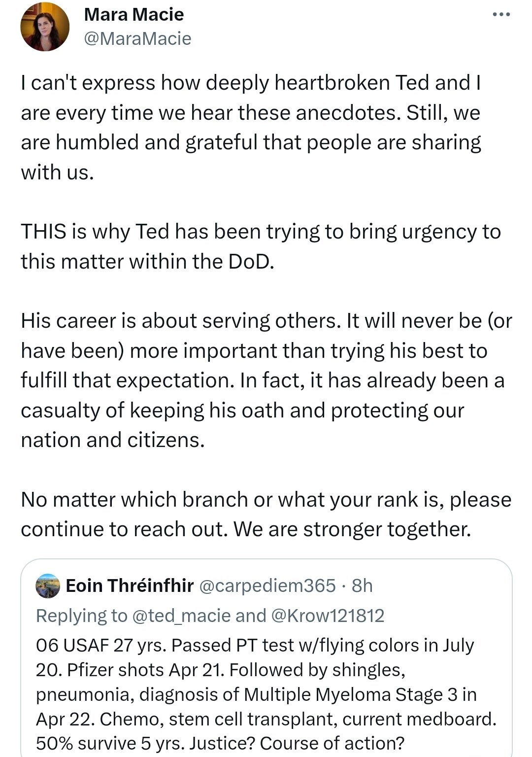This screenshot has height=757, width=532.
Task: Click Mara Macie's display name
Action: click(133, 14)
